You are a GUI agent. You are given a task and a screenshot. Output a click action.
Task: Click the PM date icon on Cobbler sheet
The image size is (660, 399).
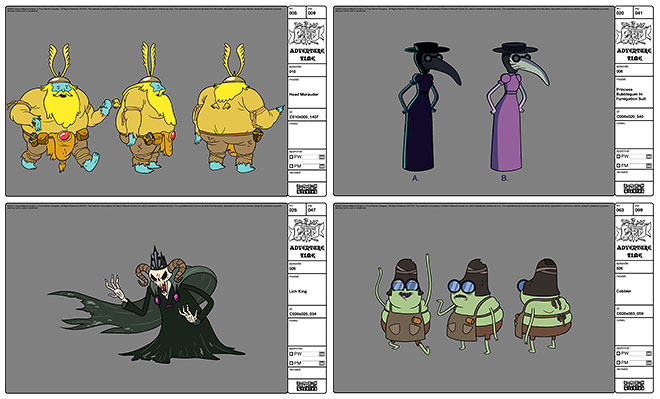649,363
